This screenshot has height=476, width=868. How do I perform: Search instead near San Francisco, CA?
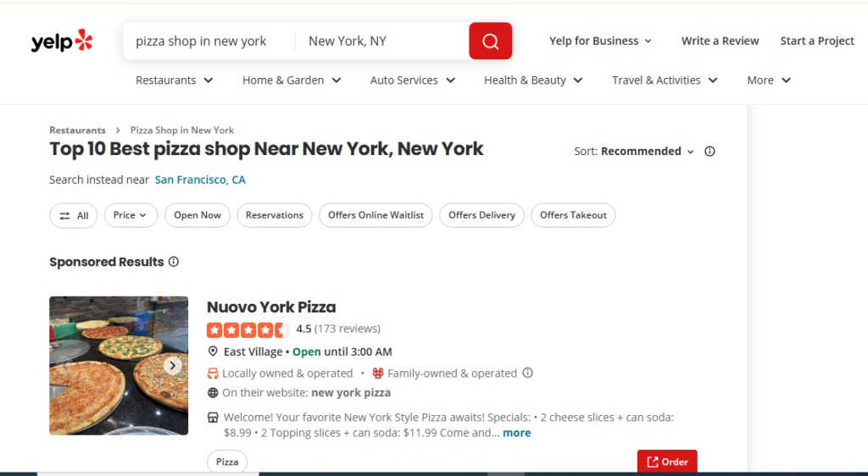(200, 180)
